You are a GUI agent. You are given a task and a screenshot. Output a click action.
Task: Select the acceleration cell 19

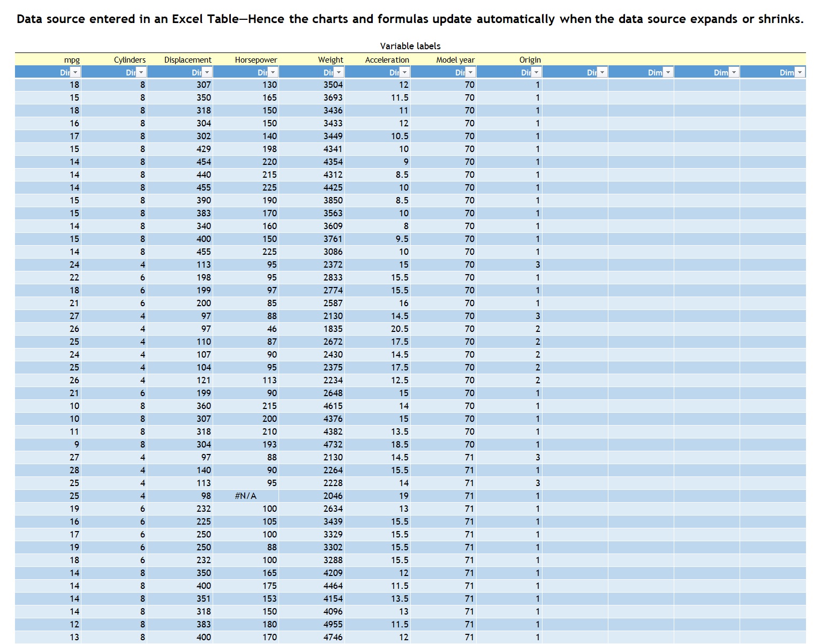378,496
